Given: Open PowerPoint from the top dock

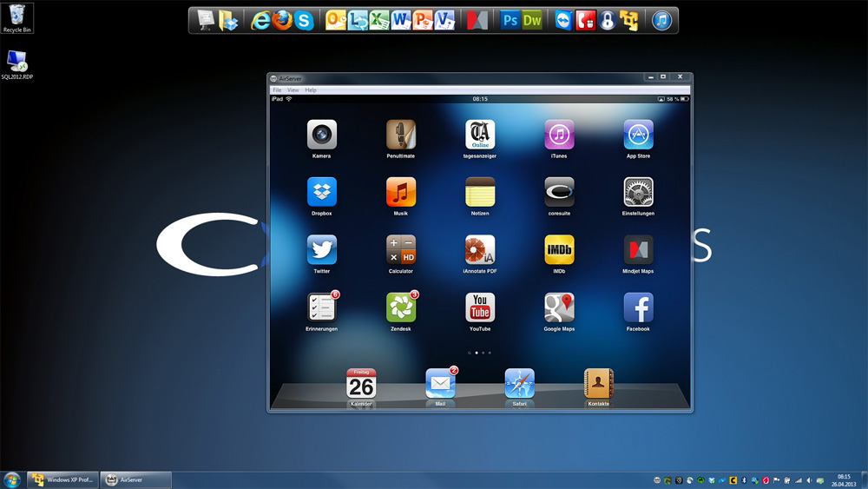Looking at the screenshot, I should (423, 21).
